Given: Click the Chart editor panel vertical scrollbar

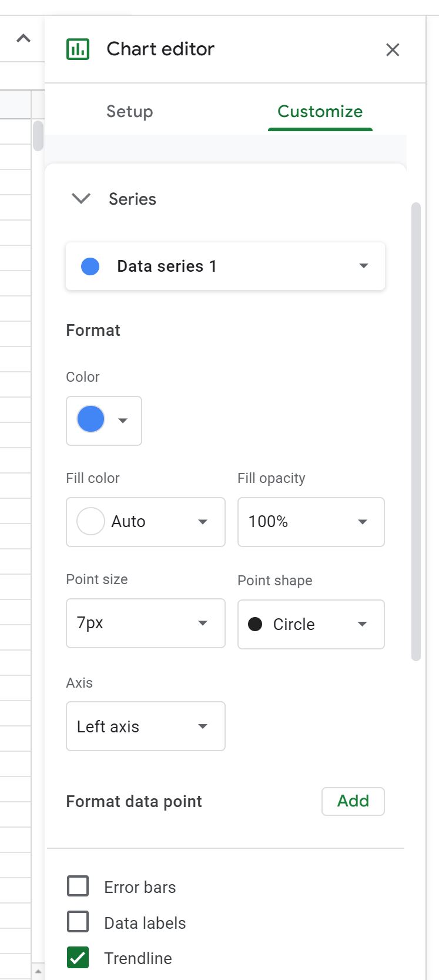Looking at the screenshot, I should (416, 432).
